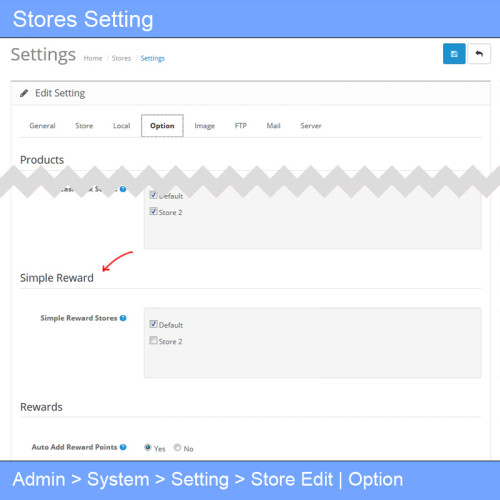500x500 pixels.
Task: Toggle Default checkbox in the upper stores box
Action: (153, 195)
